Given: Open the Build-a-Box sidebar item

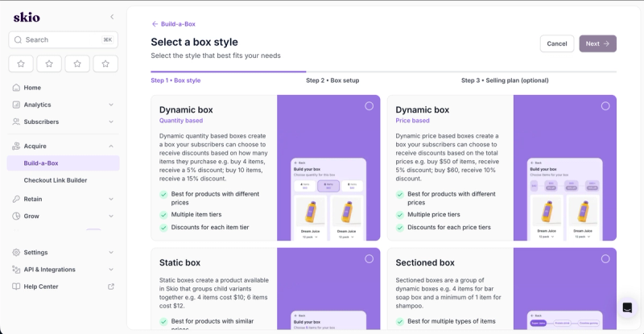Looking at the screenshot, I should [x=64, y=163].
